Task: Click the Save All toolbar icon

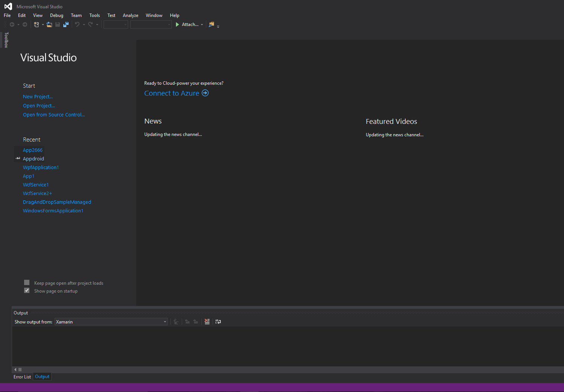Action: click(66, 24)
